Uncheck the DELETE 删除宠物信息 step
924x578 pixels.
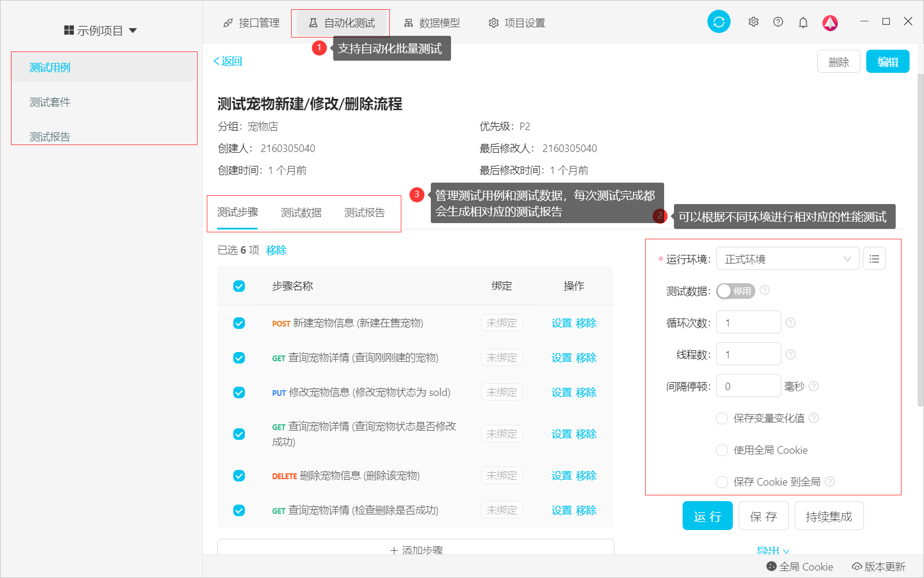tap(239, 476)
